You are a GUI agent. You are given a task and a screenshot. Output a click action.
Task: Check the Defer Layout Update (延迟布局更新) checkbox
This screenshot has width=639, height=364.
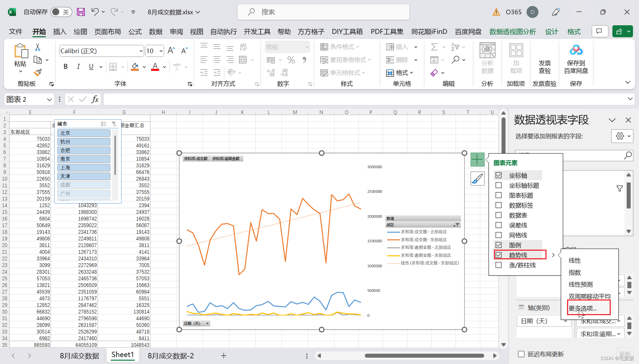tap(521, 354)
